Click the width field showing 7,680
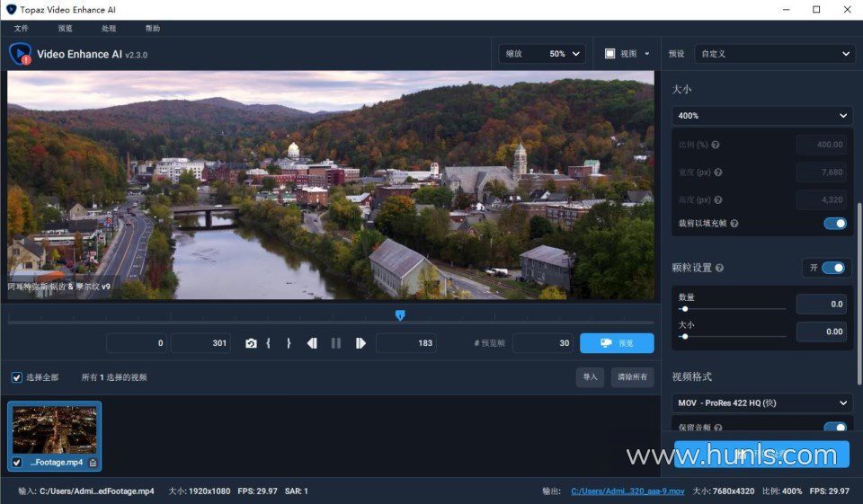This screenshot has height=504, width=863. pyautogui.click(x=821, y=172)
